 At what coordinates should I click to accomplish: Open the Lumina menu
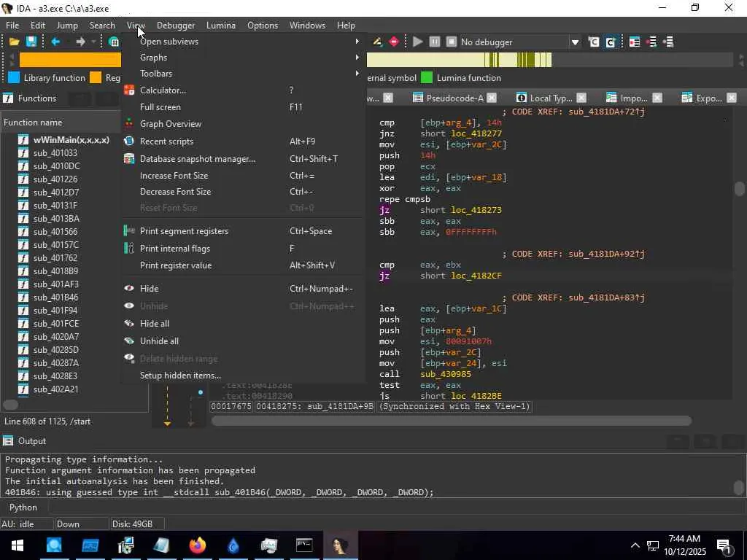click(221, 26)
